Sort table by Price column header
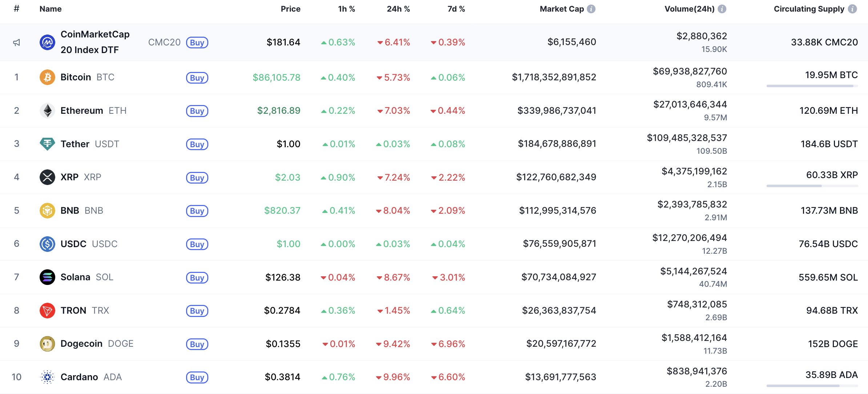The width and height of the screenshot is (868, 394). 290,9
